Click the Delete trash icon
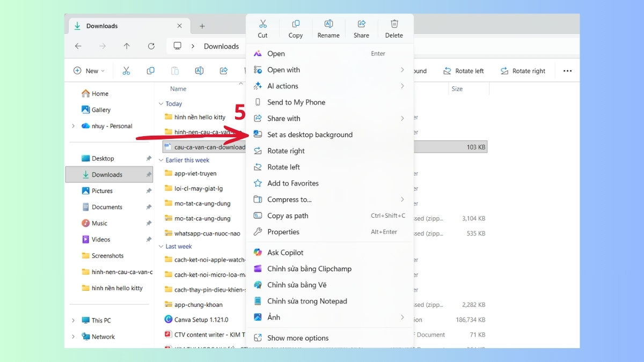 point(394,24)
